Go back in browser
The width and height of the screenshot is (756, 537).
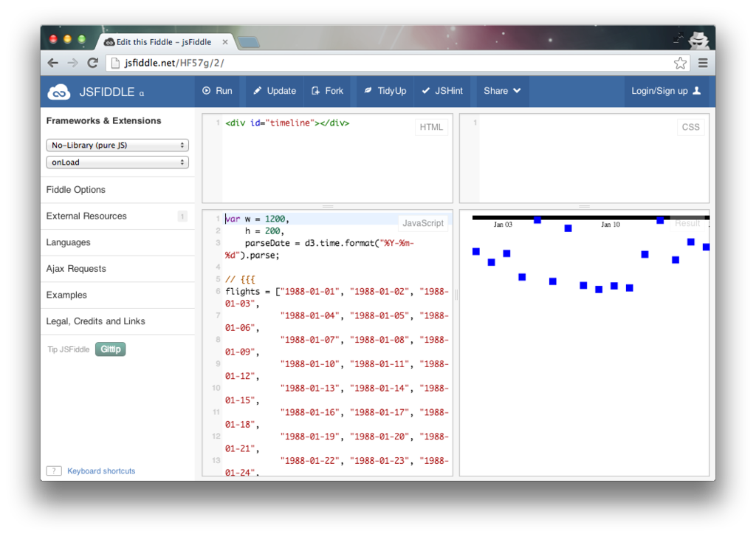[x=53, y=63]
